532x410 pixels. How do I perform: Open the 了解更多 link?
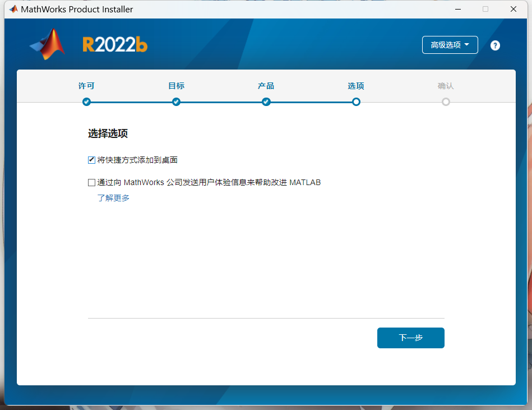pyautogui.click(x=113, y=198)
